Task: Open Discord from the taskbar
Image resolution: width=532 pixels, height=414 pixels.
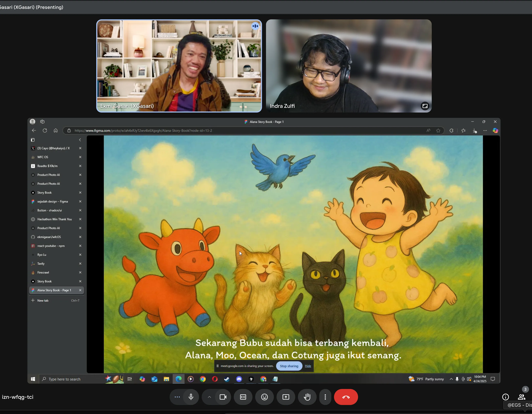Action: pos(239,379)
